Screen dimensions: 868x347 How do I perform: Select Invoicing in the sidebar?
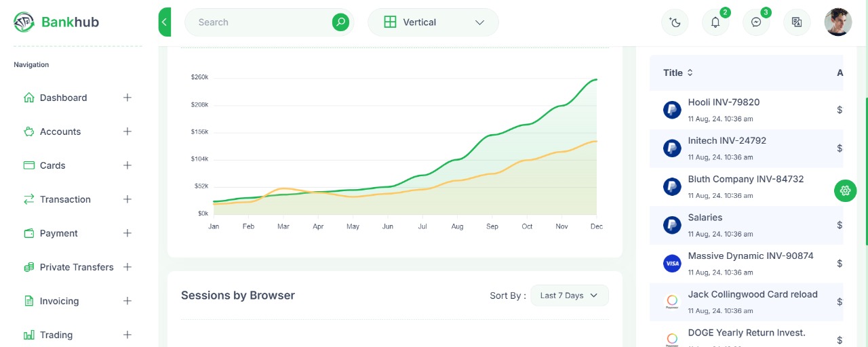click(59, 301)
